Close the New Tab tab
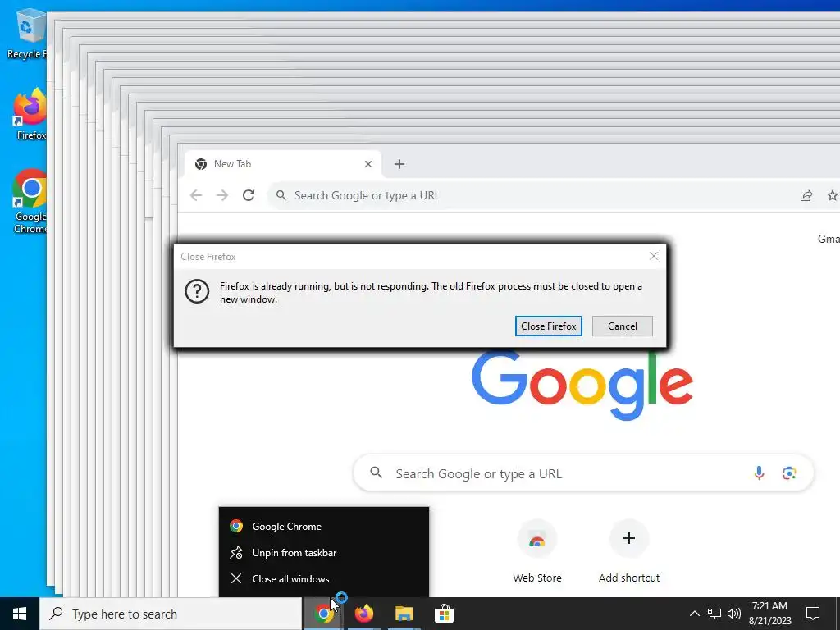840x630 pixels. tap(368, 164)
